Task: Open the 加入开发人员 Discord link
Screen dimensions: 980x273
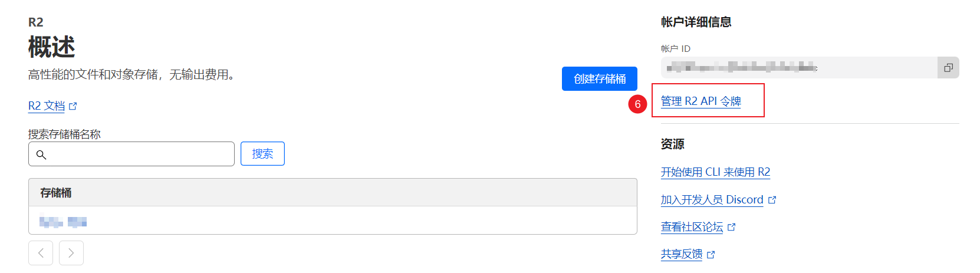Action: [x=712, y=199]
